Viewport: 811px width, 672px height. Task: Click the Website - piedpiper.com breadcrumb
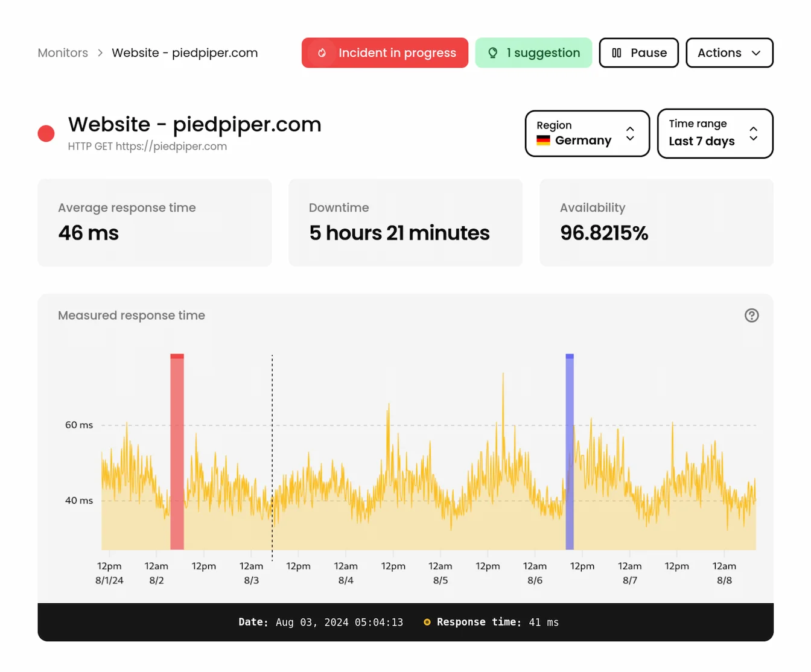(x=185, y=53)
